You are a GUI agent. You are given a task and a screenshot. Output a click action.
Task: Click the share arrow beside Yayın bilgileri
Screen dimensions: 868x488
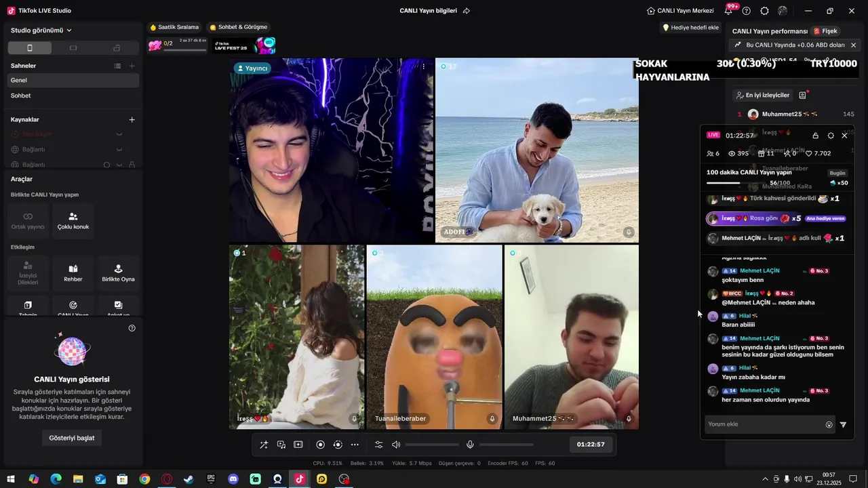pyautogui.click(x=467, y=11)
